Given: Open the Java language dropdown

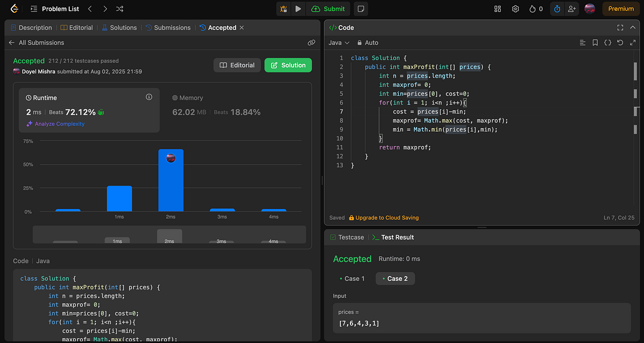Looking at the screenshot, I should point(338,42).
